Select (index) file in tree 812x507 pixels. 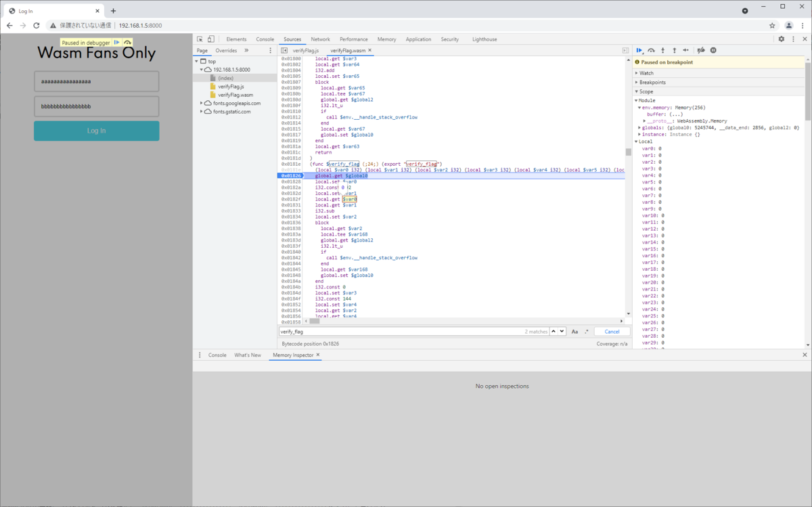pyautogui.click(x=225, y=78)
